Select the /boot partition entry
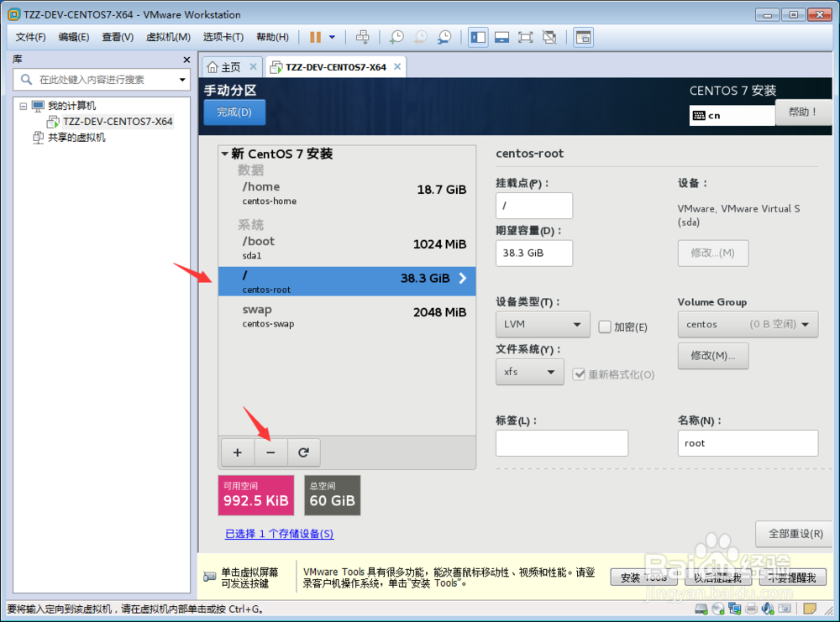840x622 pixels. pyautogui.click(x=347, y=248)
